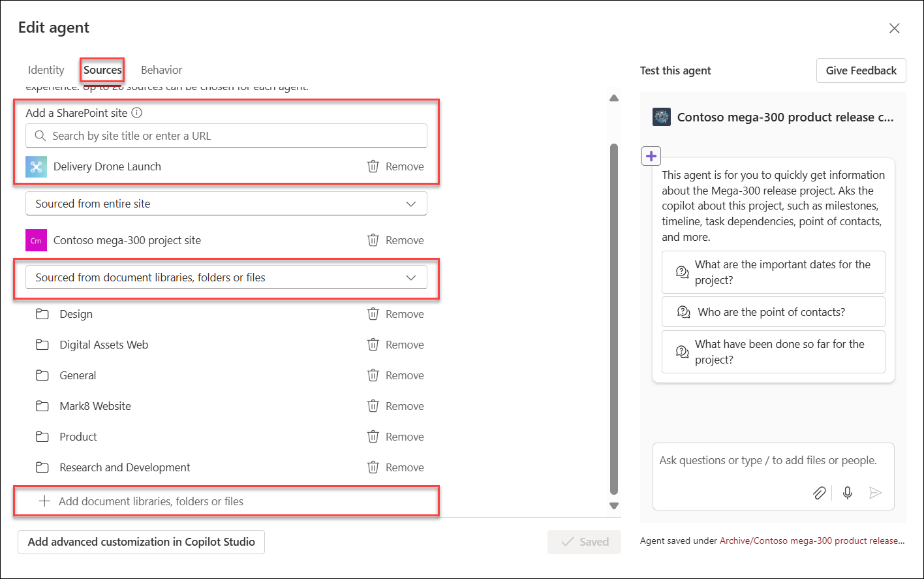924x579 pixels.
Task: Select the Who are the point of contacts prompt
Action: 773,311
